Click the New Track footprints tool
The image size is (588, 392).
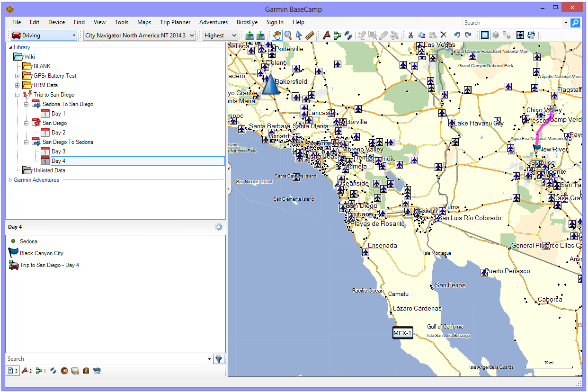pyautogui.click(x=348, y=35)
